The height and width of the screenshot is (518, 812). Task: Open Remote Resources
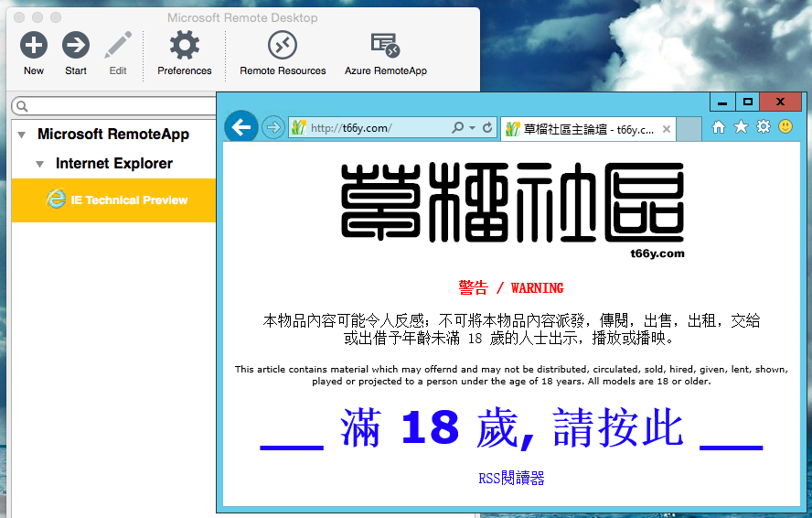283,45
